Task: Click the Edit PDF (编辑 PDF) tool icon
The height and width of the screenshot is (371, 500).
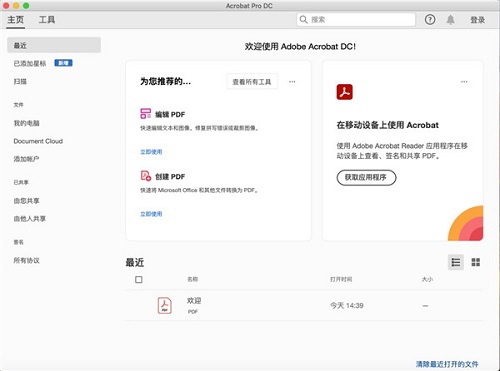Action: coord(145,113)
